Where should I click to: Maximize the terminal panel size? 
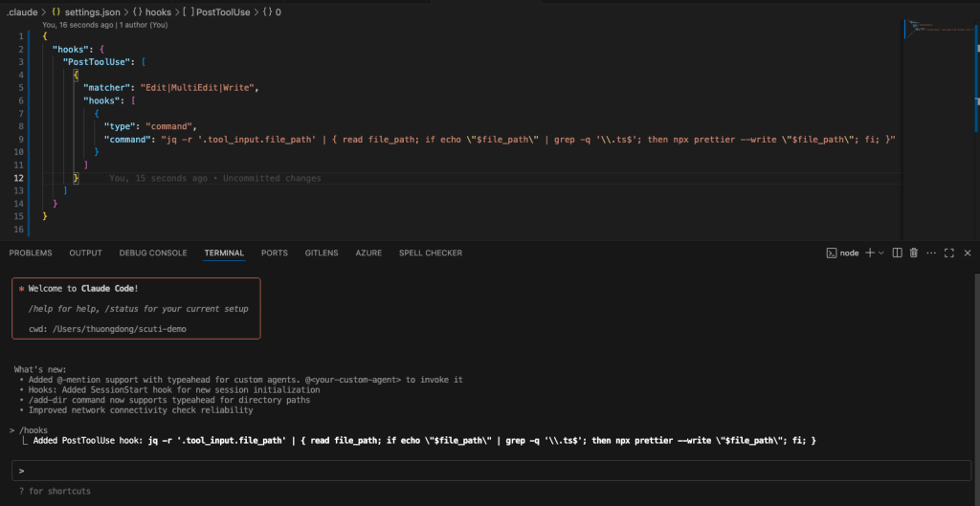pyautogui.click(x=948, y=253)
